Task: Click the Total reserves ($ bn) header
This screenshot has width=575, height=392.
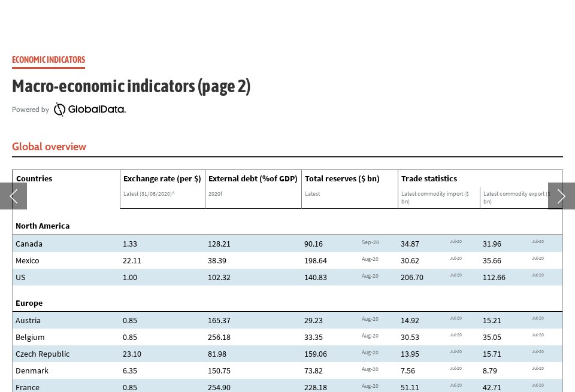Action: pyautogui.click(x=342, y=178)
